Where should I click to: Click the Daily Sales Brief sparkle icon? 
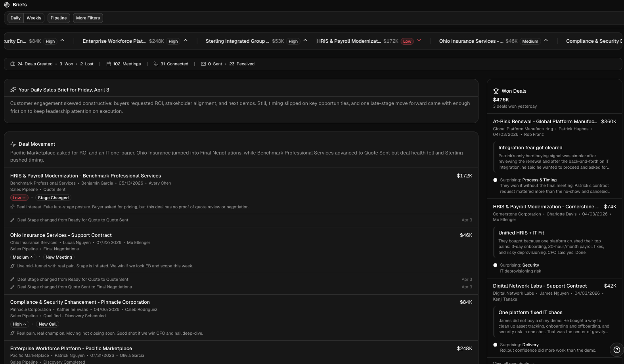(x=13, y=90)
